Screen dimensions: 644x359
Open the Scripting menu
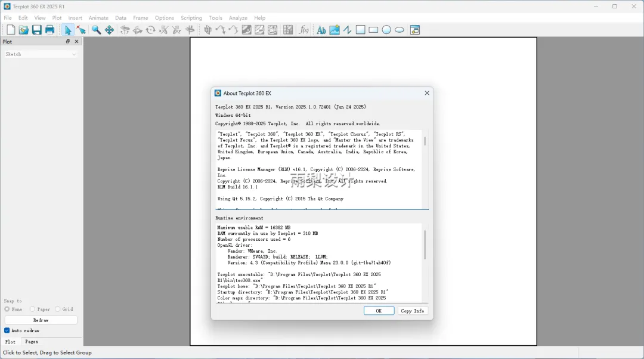click(191, 18)
